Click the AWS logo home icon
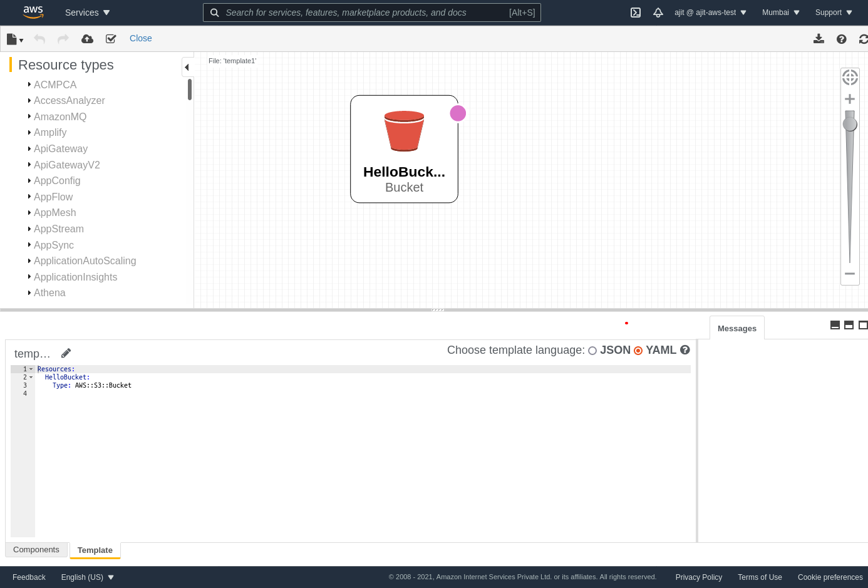The width and height of the screenshot is (868, 588). 33,12
